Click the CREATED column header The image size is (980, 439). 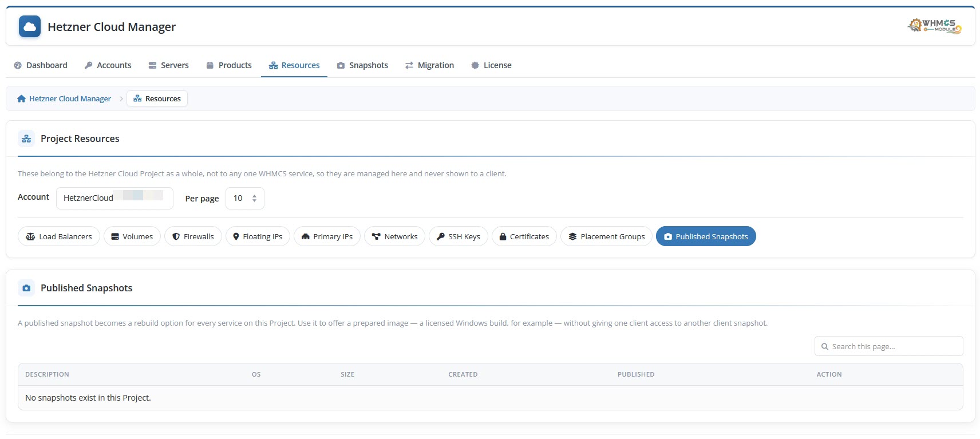pos(463,374)
